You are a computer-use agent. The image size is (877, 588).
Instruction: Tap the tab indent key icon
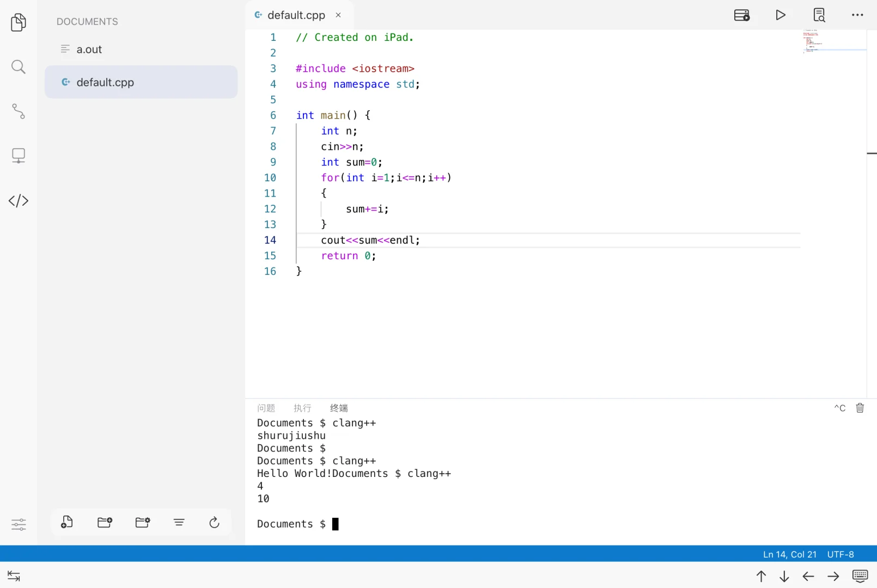coord(14,576)
